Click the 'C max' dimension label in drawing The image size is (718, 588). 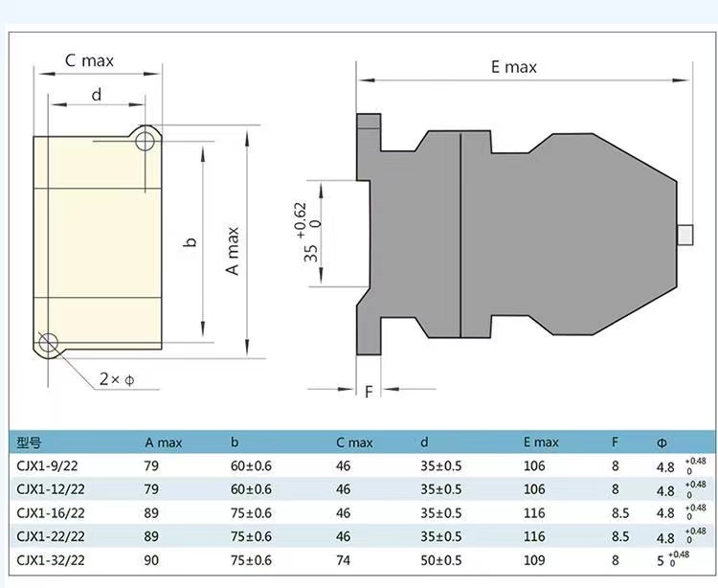click(x=89, y=60)
